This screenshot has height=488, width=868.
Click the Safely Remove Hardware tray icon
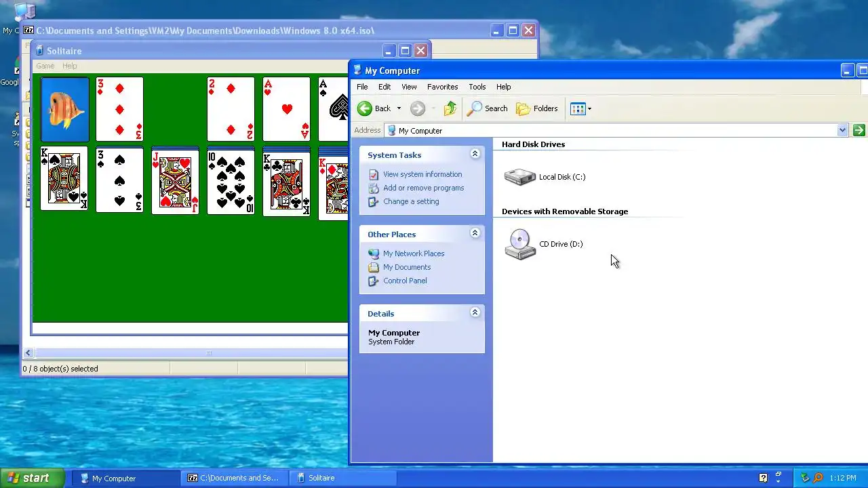click(x=806, y=478)
